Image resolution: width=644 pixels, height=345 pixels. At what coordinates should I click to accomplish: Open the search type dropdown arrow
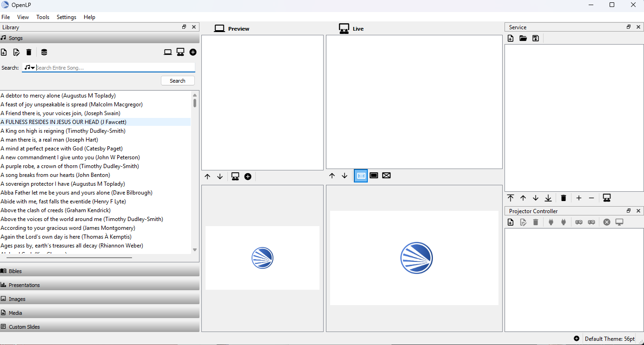(x=33, y=68)
